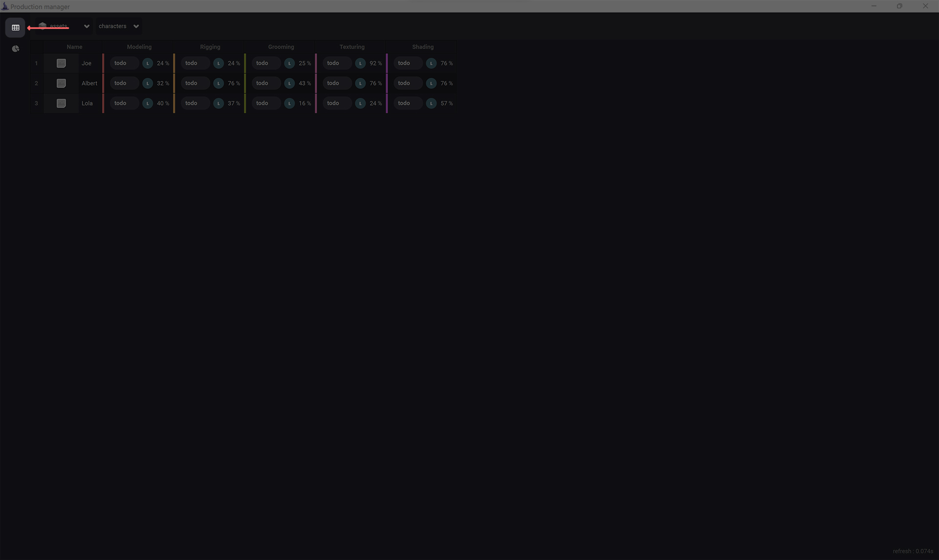Click Albert's Texturing assignee avatar

click(x=360, y=83)
